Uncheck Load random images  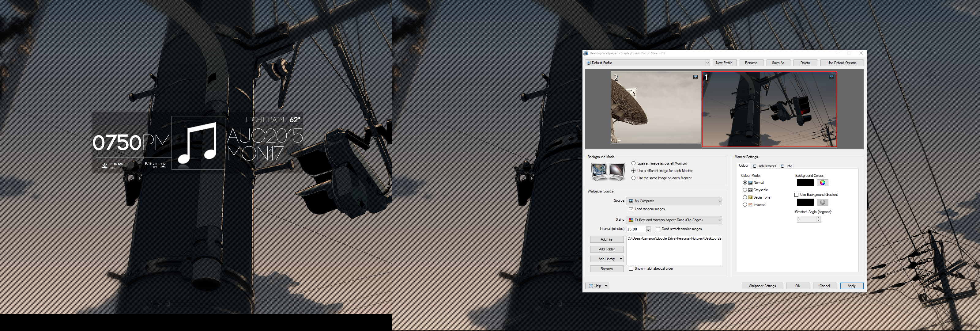(x=631, y=209)
